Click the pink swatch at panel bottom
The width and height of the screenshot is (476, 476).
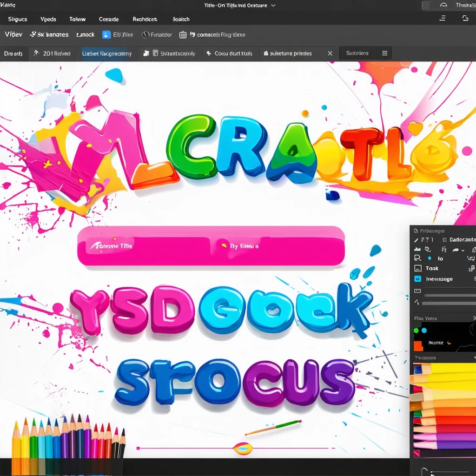pos(416,453)
